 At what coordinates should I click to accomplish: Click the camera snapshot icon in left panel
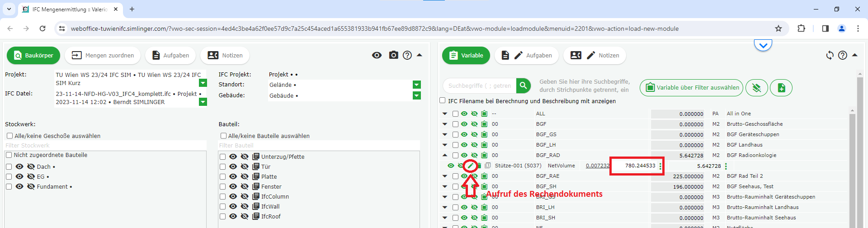393,55
